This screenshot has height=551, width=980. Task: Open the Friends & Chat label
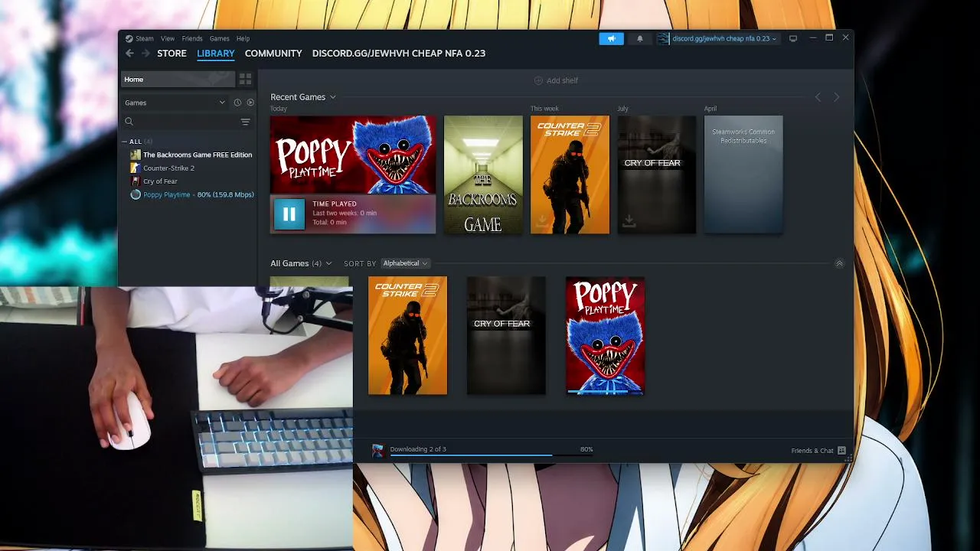click(812, 451)
